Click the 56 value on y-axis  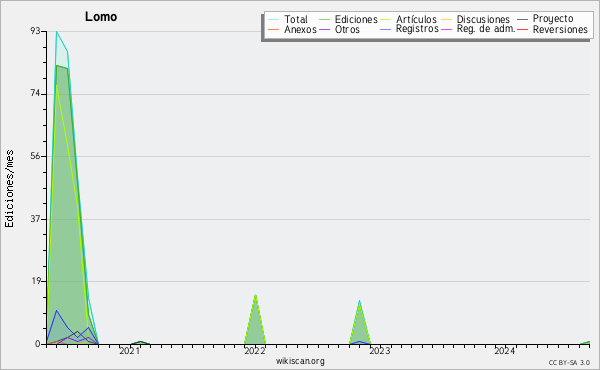35,156
